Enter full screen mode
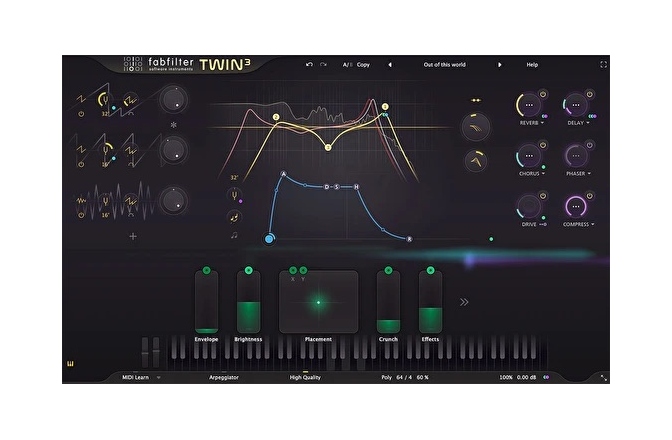 click(603, 65)
